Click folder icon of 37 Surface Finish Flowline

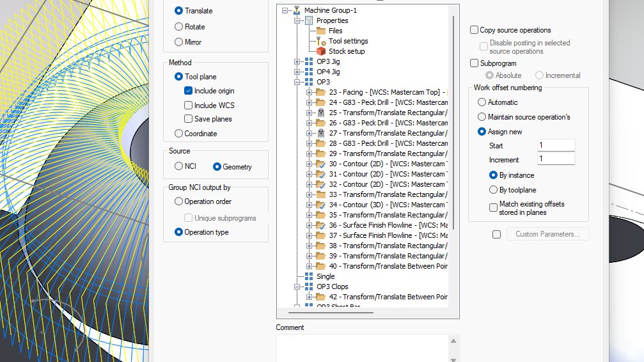[321, 235]
